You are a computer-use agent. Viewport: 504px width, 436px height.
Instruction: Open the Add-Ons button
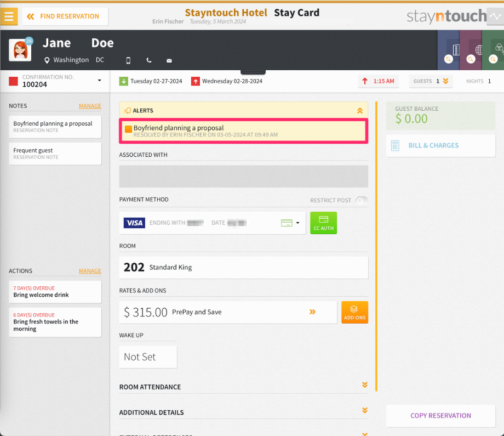(x=354, y=312)
